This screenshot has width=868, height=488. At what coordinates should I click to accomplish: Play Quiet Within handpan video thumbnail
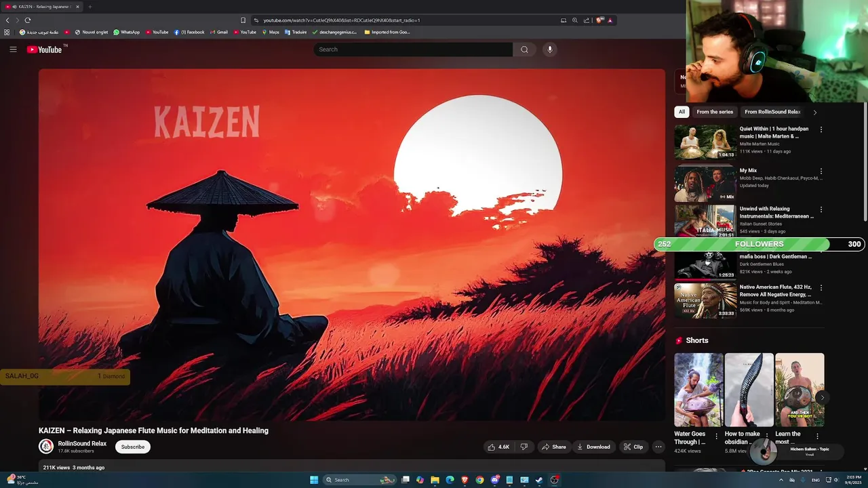(x=705, y=142)
